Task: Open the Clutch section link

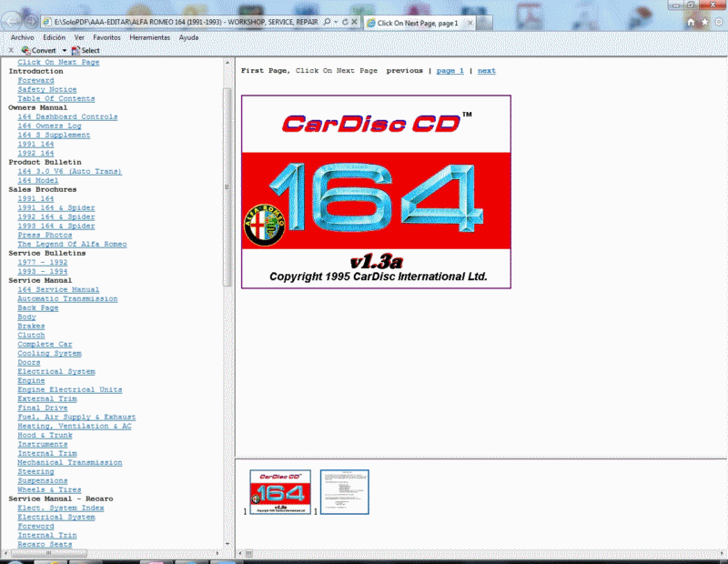Action: [x=31, y=335]
